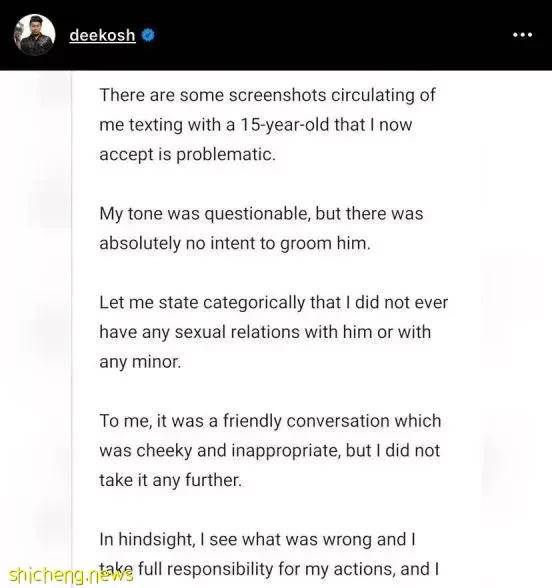
Task: Click the black post header bar
Action: [x=276, y=35]
